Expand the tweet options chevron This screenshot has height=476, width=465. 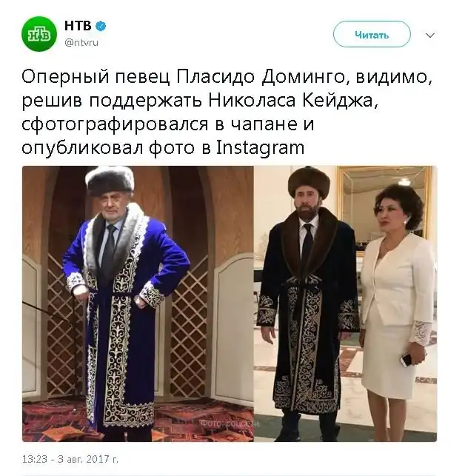(429, 36)
